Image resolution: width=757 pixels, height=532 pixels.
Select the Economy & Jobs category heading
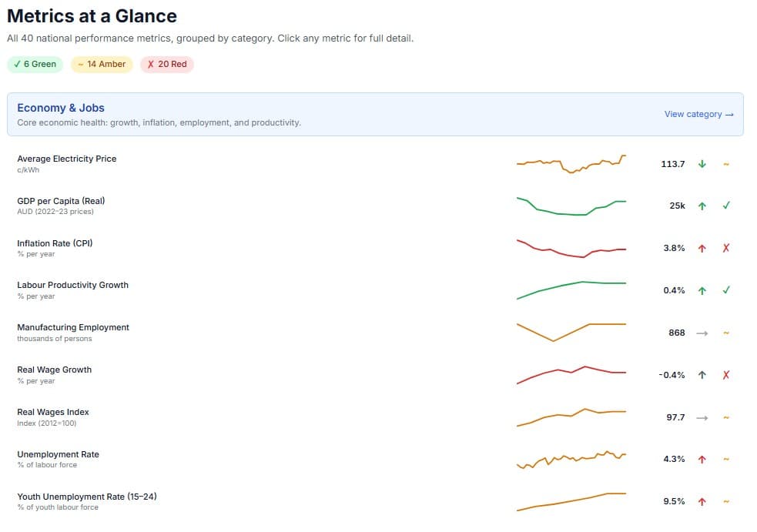(x=60, y=108)
